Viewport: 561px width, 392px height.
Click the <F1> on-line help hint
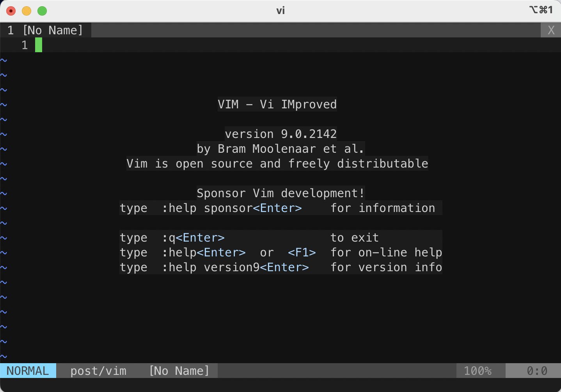[x=302, y=253]
